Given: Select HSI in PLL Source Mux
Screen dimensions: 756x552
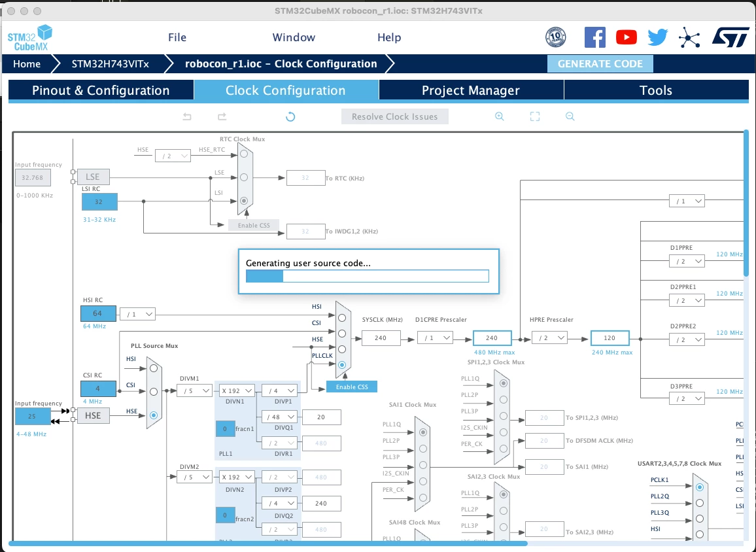Looking at the screenshot, I should (x=154, y=368).
